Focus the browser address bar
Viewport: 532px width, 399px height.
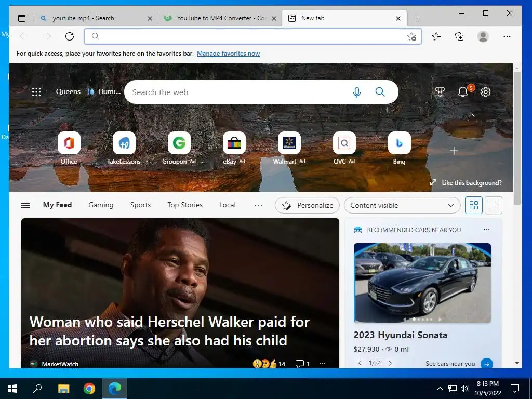(253, 36)
